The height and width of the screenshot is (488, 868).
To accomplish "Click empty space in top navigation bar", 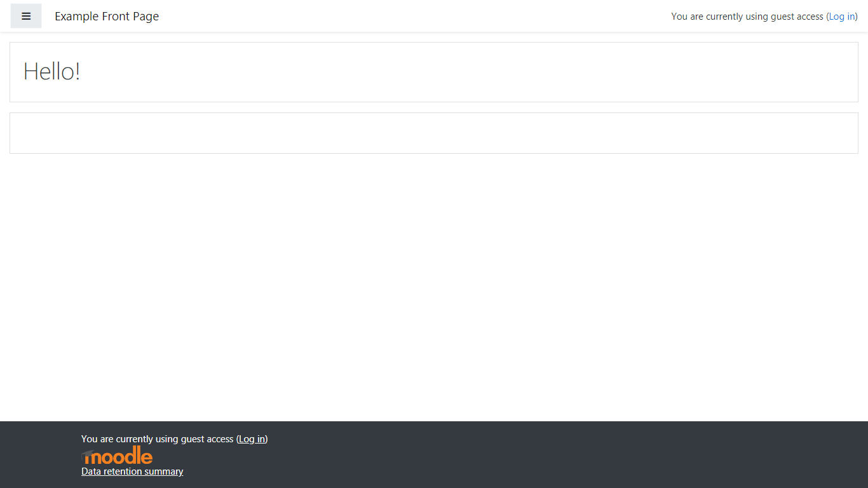I will coord(413,16).
